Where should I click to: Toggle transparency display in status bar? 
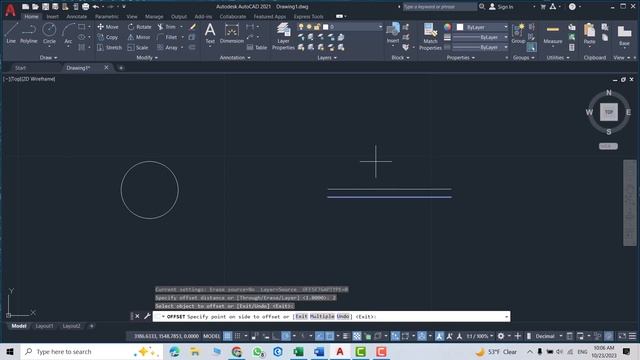pyautogui.click(x=357, y=336)
